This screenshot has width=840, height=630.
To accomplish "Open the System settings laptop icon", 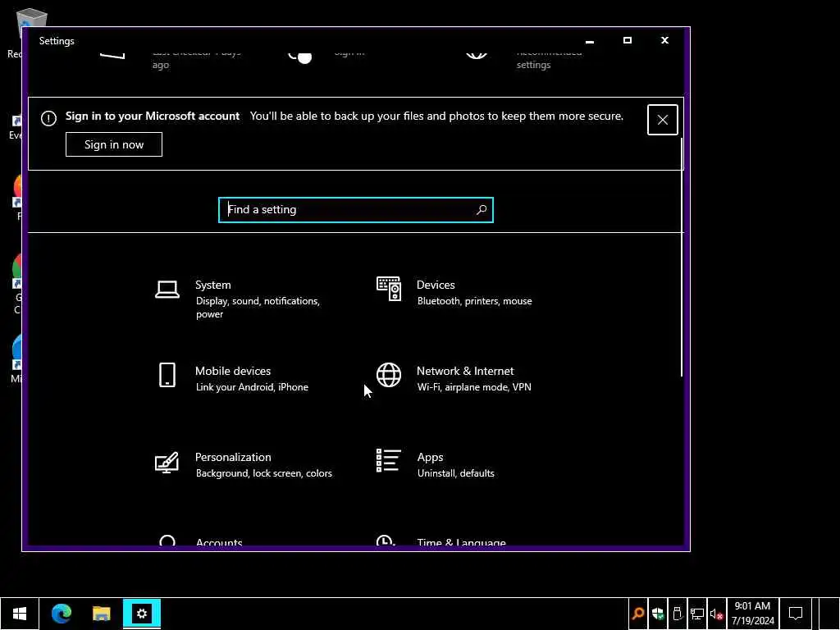I will pyautogui.click(x=167, y=290).
